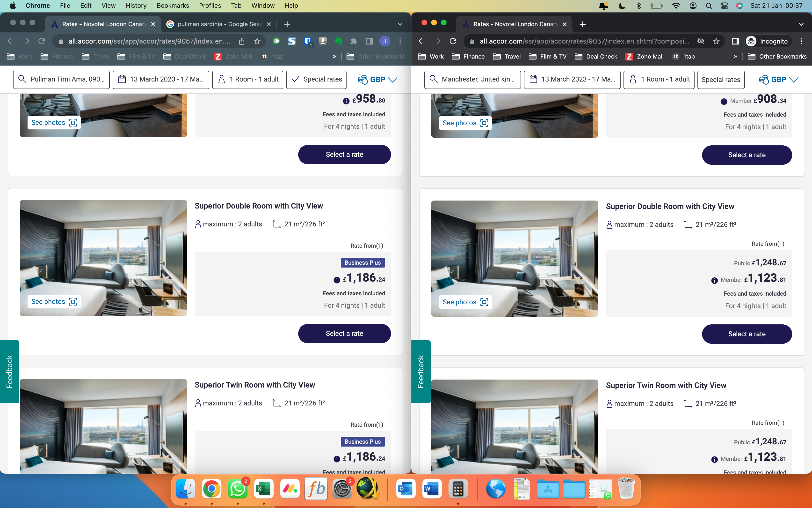Screen dimensions: 812x508
Task: Open GBP currency dropdown in left window
Action: pos(377,80)
